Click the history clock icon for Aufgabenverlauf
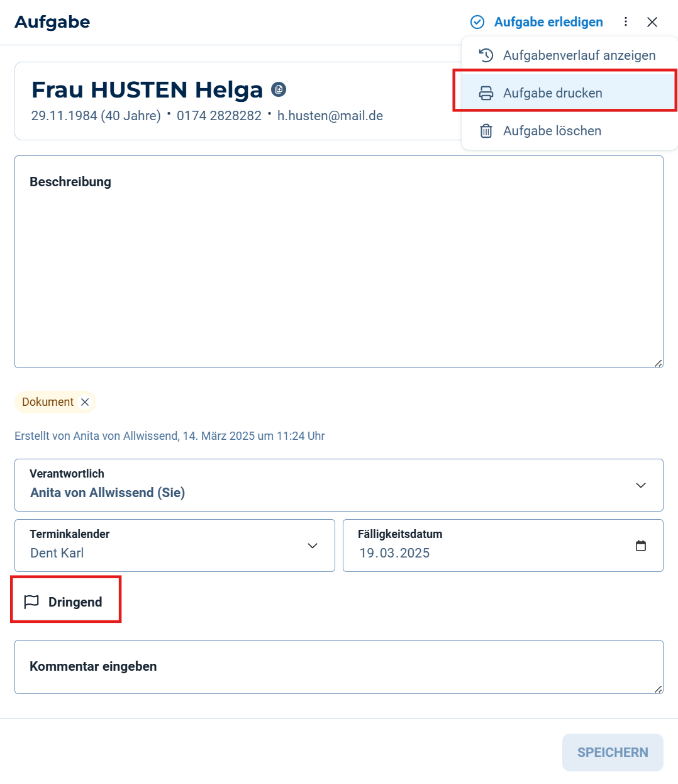 (x=486, y=55)
